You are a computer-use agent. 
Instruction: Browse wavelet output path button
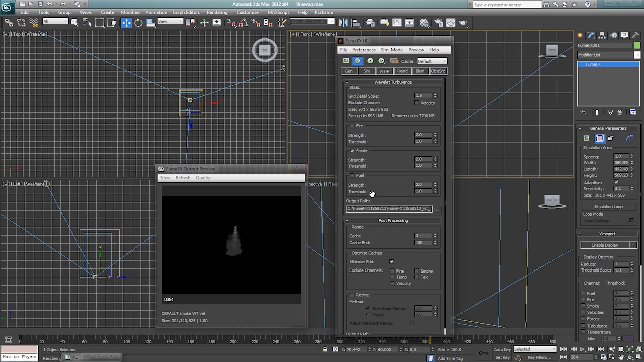coord(437,209)
